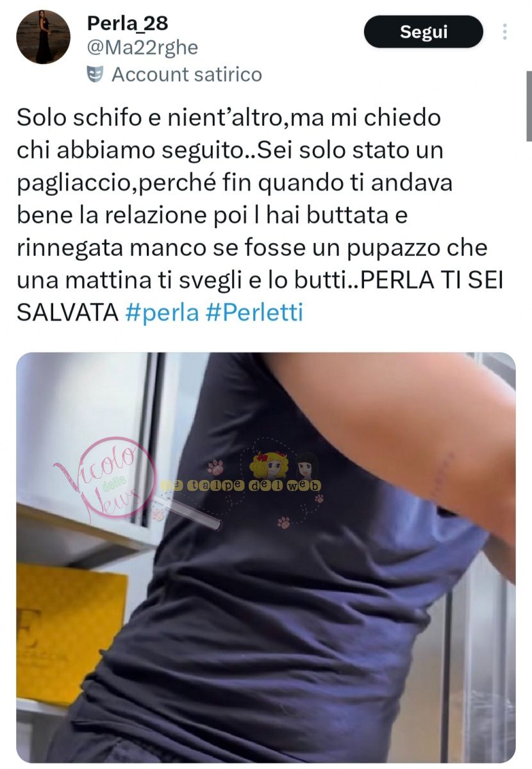Open the Perla_28 display name link
Screen dimensions: 532x769
point(128,23)
